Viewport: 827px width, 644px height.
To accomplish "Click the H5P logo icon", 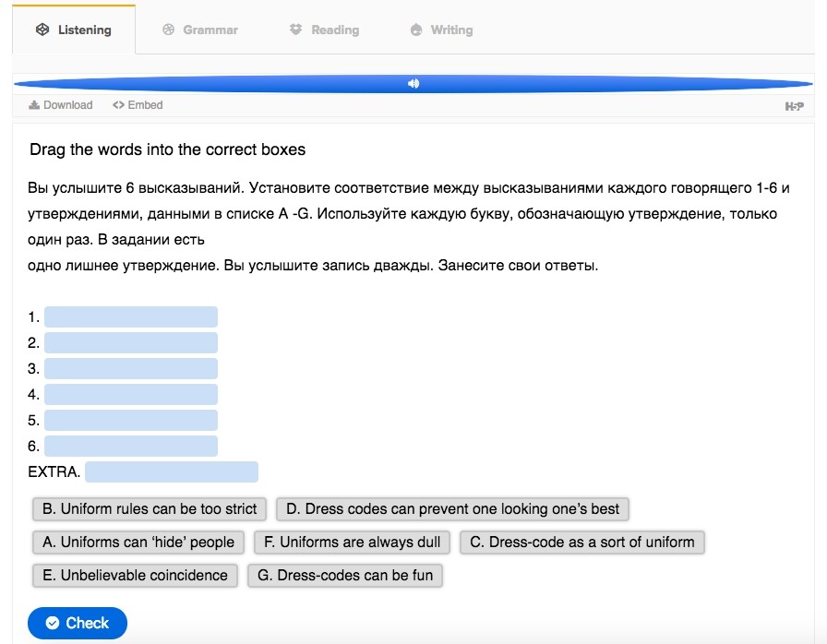I will click(794, 106).
